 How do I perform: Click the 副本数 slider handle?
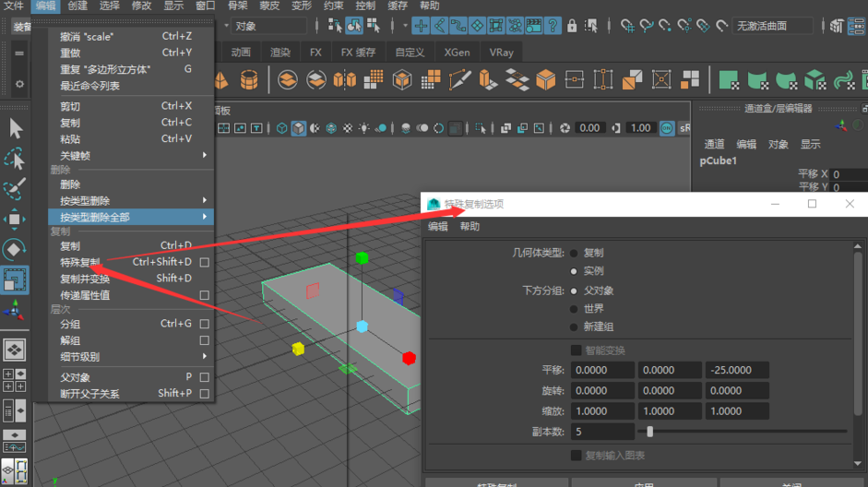click(x=650, y=431)
